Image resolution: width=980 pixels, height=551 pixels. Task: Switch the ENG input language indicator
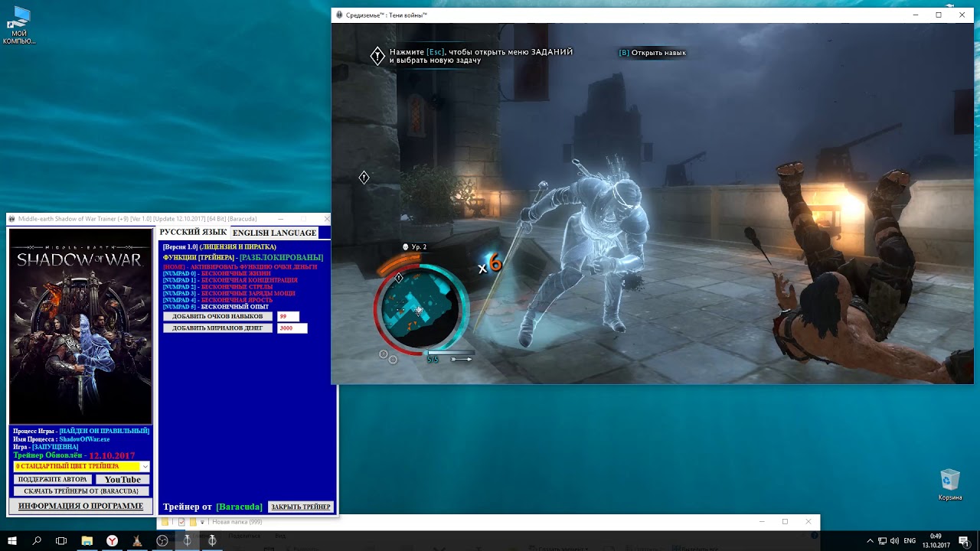910,541
